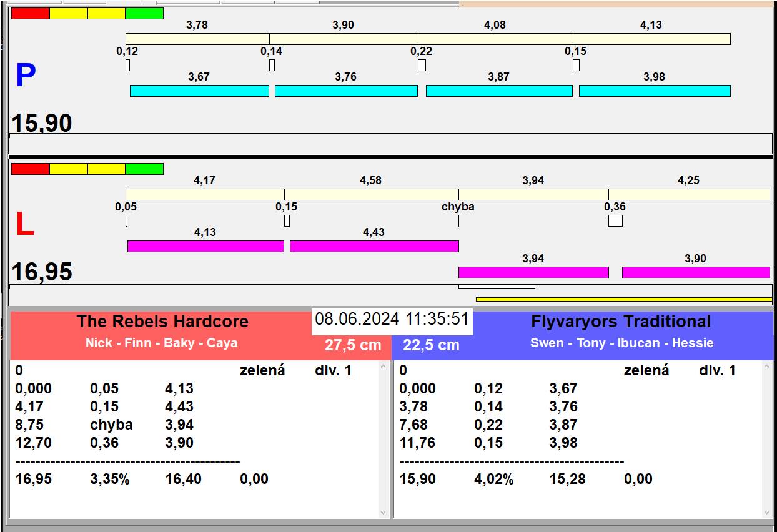
Task: Click the yellow progress bar under lane L
Action: click(623, 299)
